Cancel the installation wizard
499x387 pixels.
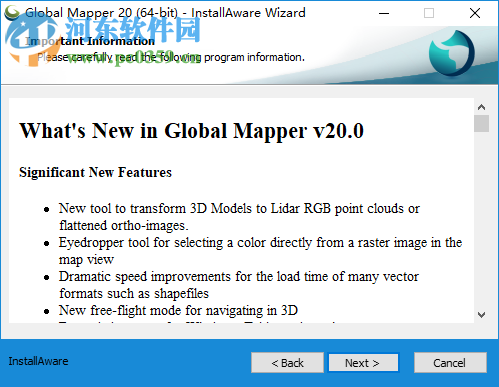(450, 363)
